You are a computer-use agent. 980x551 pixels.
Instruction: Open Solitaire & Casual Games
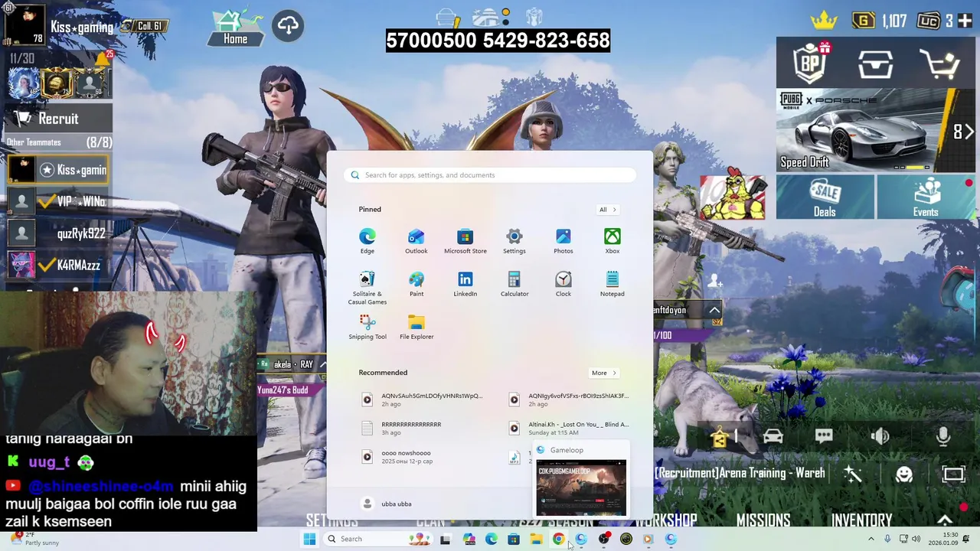pos(367,288)
